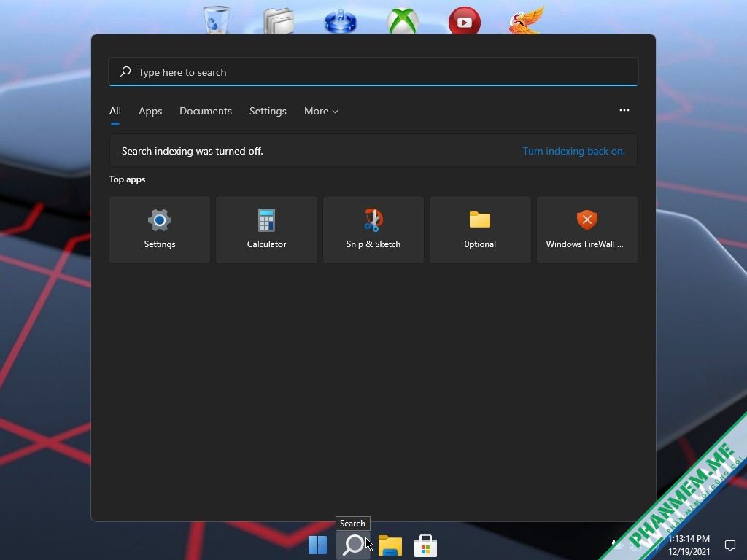Open the three-dot options menu
Screen dimensions: 747x560
click(624, 110)
